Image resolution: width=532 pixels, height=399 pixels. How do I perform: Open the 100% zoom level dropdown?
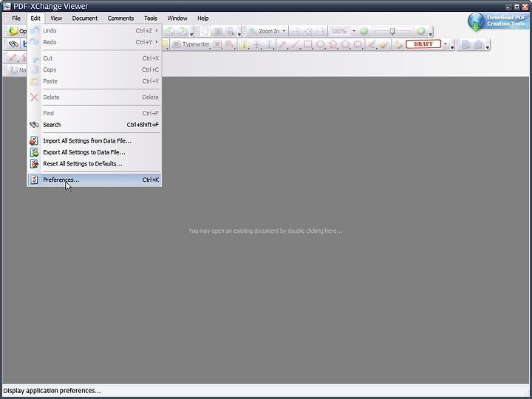(x=353, y=31)
